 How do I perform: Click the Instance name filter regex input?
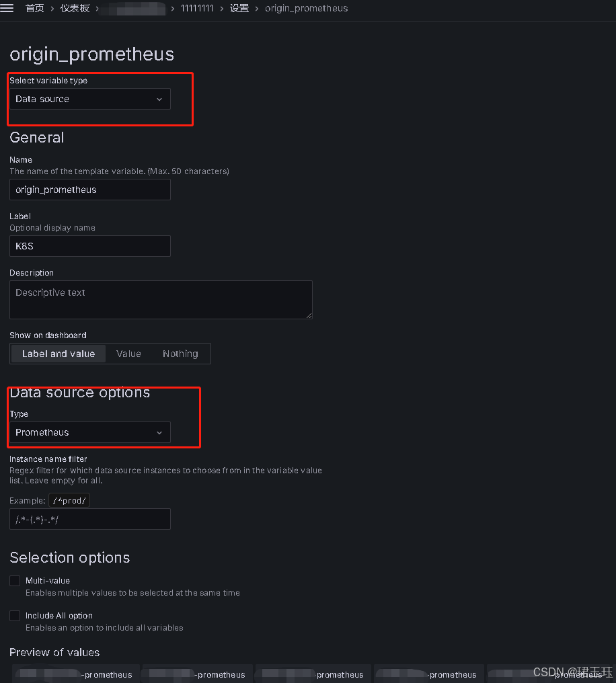[89, 518]
